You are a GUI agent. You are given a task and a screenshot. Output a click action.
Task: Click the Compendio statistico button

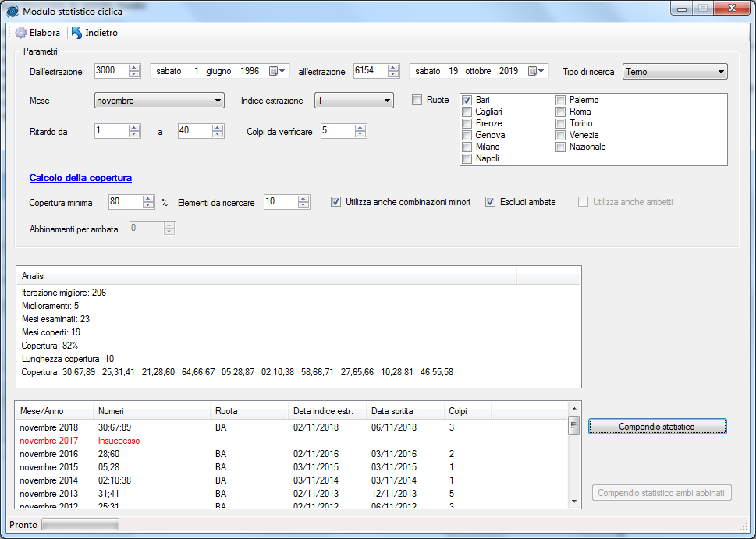657,427
